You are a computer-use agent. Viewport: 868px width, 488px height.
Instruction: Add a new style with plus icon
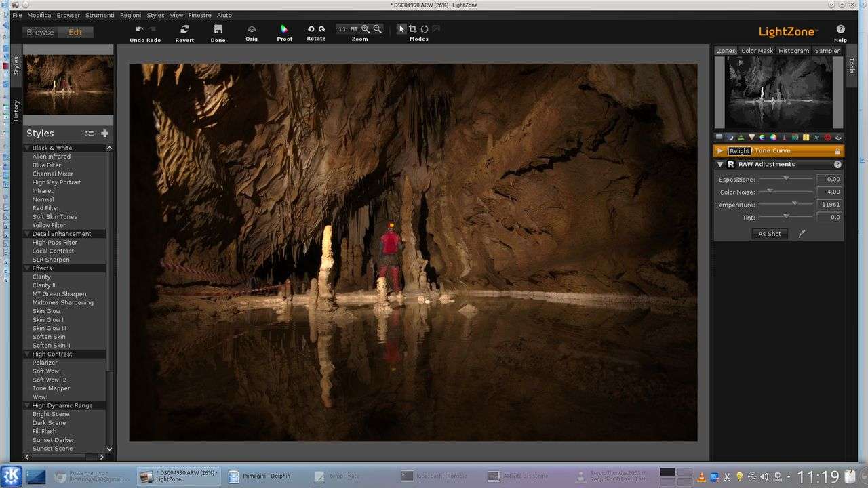104,134
